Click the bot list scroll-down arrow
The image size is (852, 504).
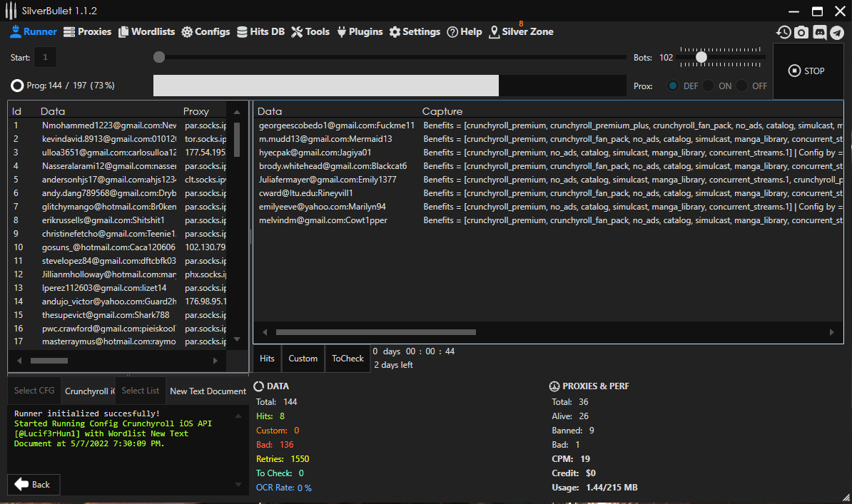237,339
